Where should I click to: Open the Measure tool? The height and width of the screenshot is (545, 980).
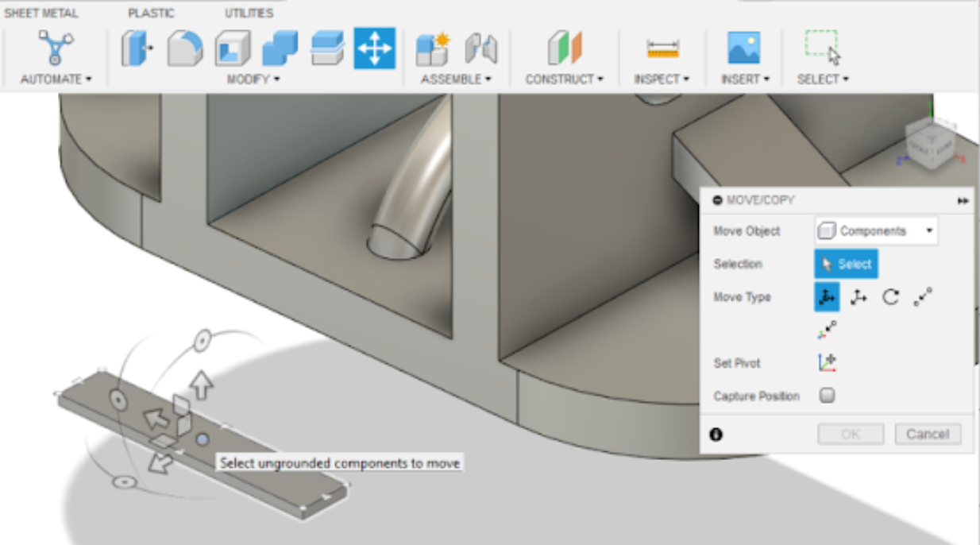tap(662, 48)
